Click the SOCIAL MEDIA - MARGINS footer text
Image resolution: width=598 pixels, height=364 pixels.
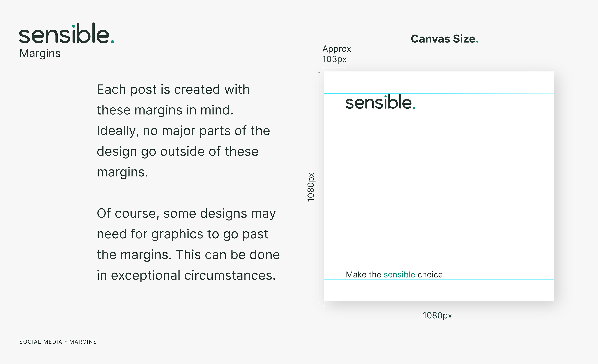(58, 342)
